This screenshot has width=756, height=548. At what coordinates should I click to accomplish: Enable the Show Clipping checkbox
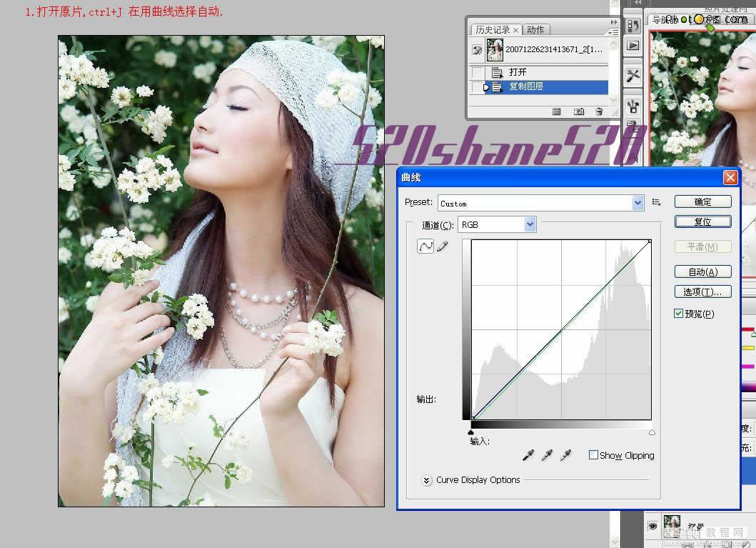pos(593,455)
